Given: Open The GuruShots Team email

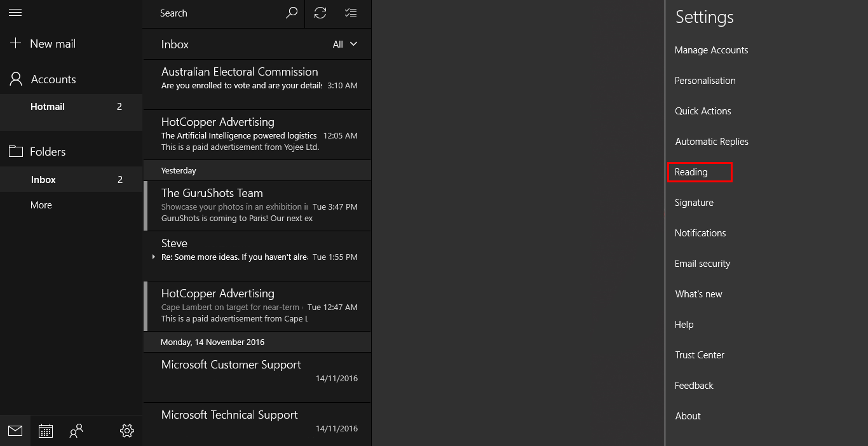Looking at the screenshot, I should pos(257,206).
